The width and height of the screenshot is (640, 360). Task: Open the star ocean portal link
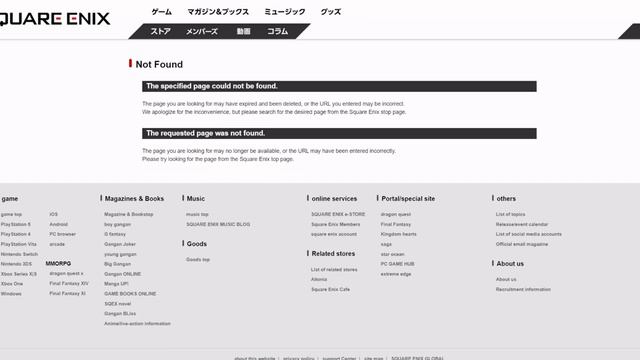point(392,254)
